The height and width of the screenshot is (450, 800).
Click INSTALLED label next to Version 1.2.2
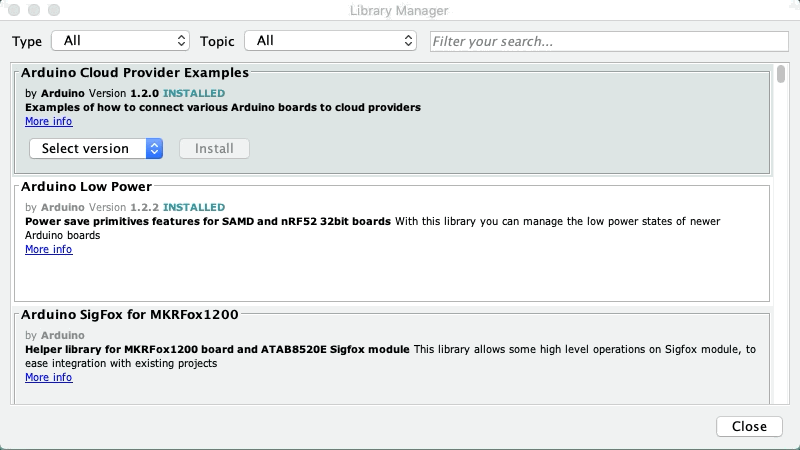pos(194,208)
